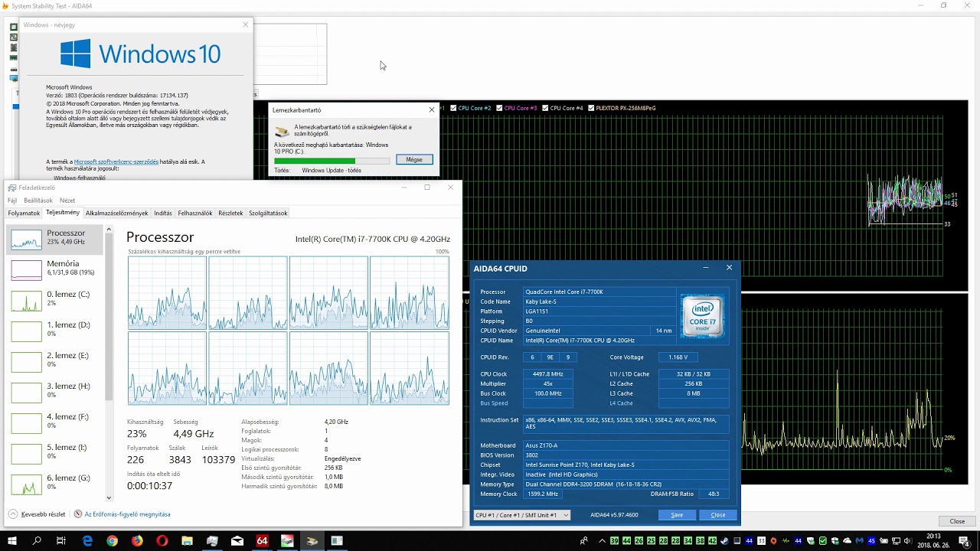Click the Intel Core i7 badge in CPUID
The height and width of the screenshot is (551, 980).
pos(702,316)
